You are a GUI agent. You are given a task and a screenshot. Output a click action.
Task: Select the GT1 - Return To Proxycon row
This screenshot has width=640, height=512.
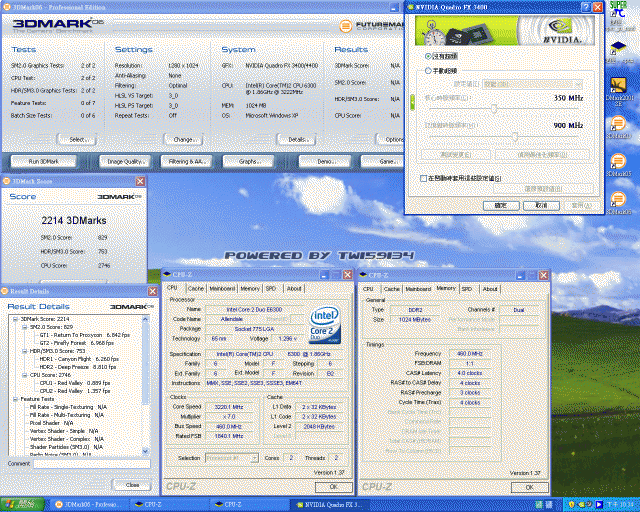tap(84, 335)
